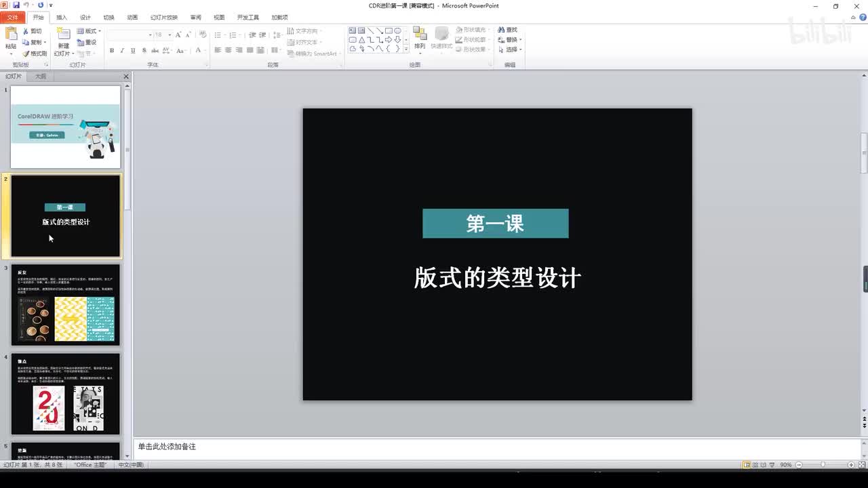868x488 pixels.
Task: Switch to the View (视图) tab
Action: [219, 18]
